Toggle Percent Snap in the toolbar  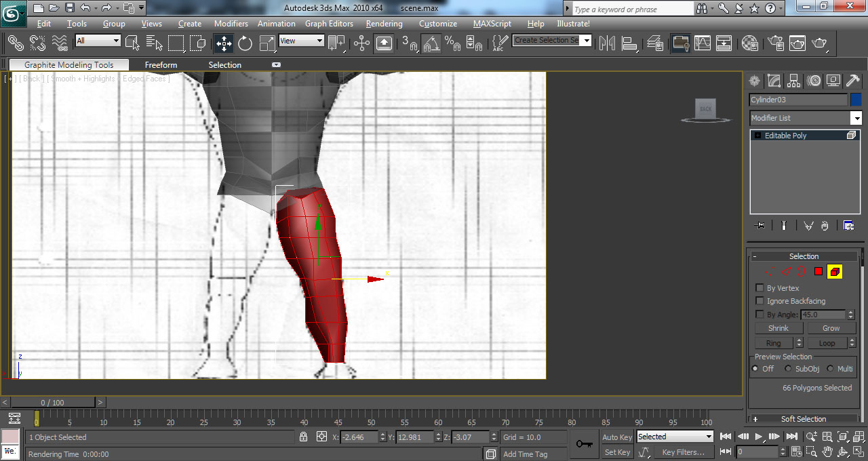coord(453,43)
